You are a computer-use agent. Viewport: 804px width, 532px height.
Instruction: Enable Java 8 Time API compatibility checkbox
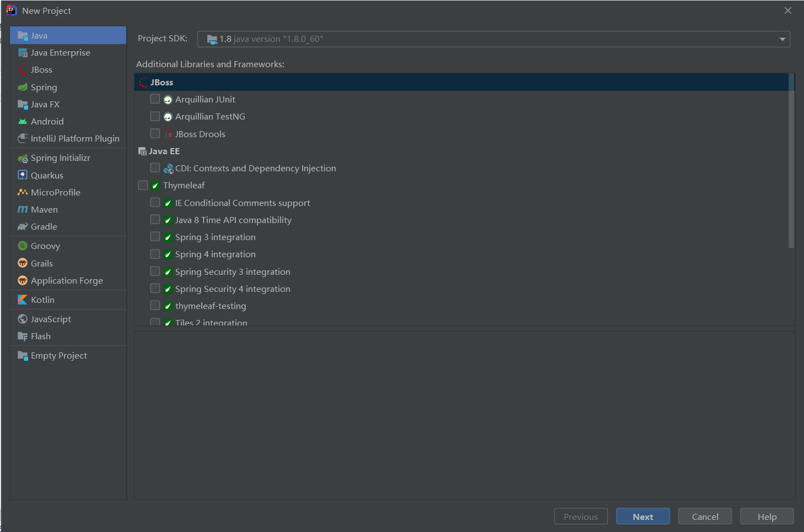(x=155, y=220)
